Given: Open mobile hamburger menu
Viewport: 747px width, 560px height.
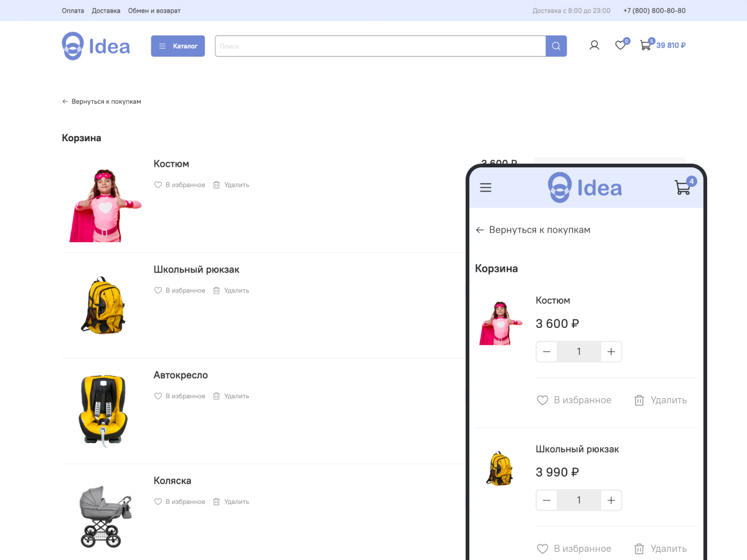Looking at the screenshot, I should (486, 187).
